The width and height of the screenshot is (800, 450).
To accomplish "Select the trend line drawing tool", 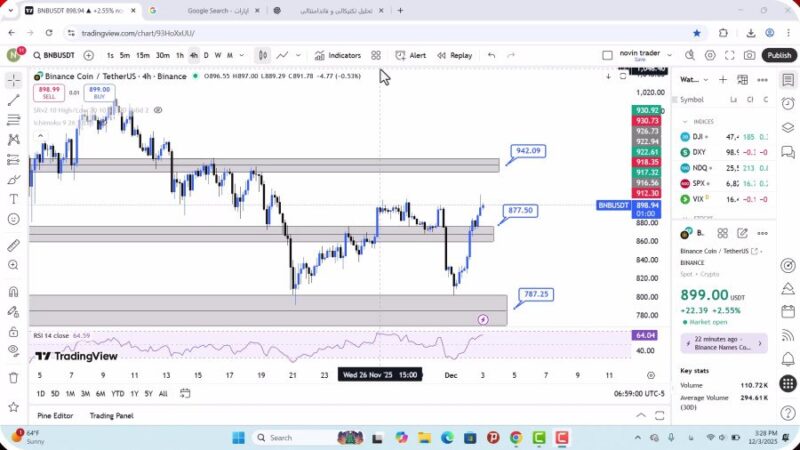I will 14,100.
